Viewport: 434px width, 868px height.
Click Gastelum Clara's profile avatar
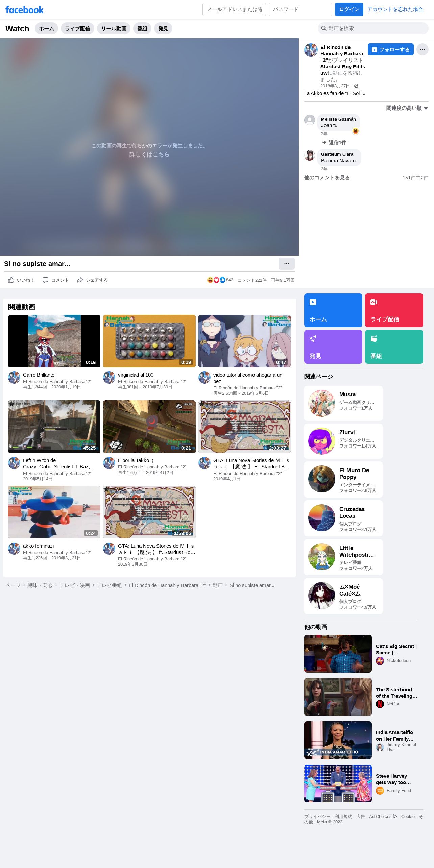click(310, 155)
